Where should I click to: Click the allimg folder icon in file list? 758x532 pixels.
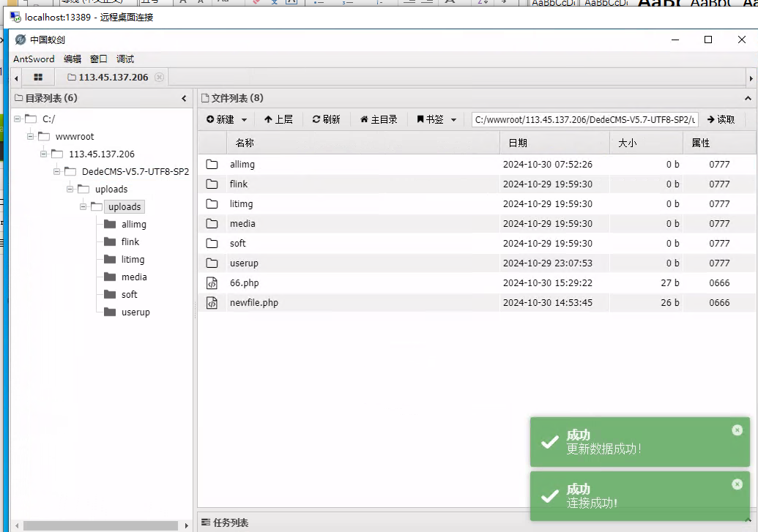click(212, 165)
